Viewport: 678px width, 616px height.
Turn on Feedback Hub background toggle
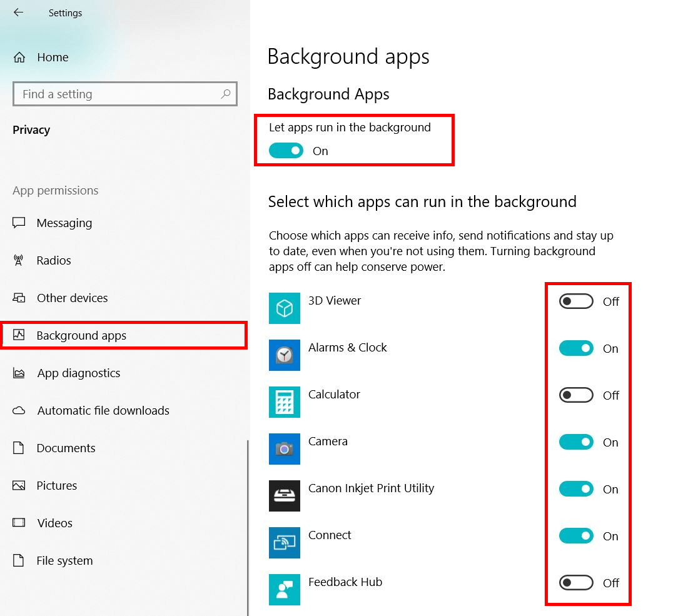click(x=576, y=583)
